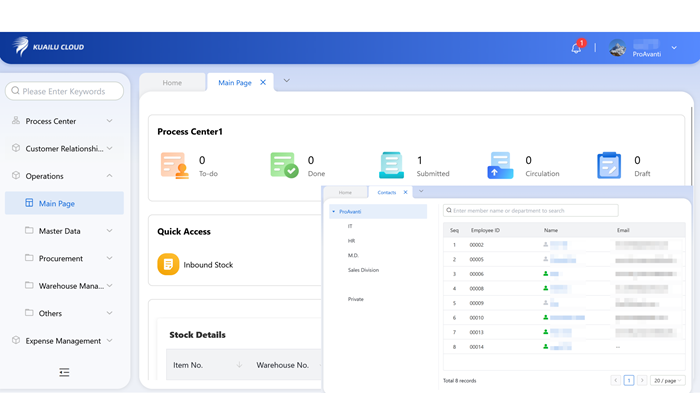Expand the Warehouse Management chevron

coord(109,286)
